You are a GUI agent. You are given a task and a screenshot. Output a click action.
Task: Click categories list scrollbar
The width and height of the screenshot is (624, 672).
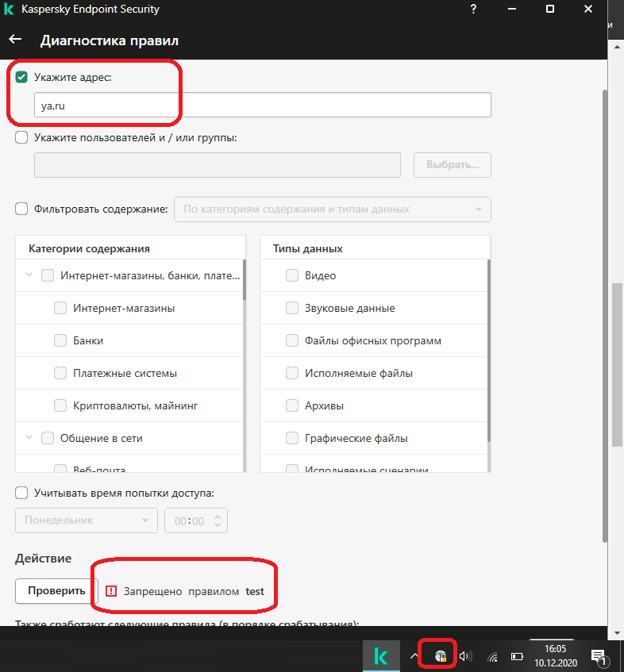(x=245, y=279)
